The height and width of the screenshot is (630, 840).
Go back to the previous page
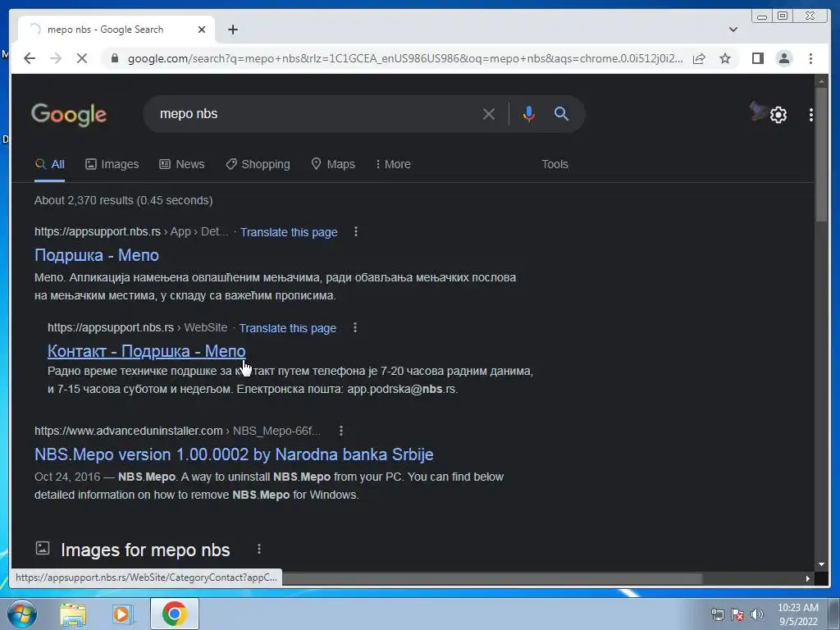(30, 58)
